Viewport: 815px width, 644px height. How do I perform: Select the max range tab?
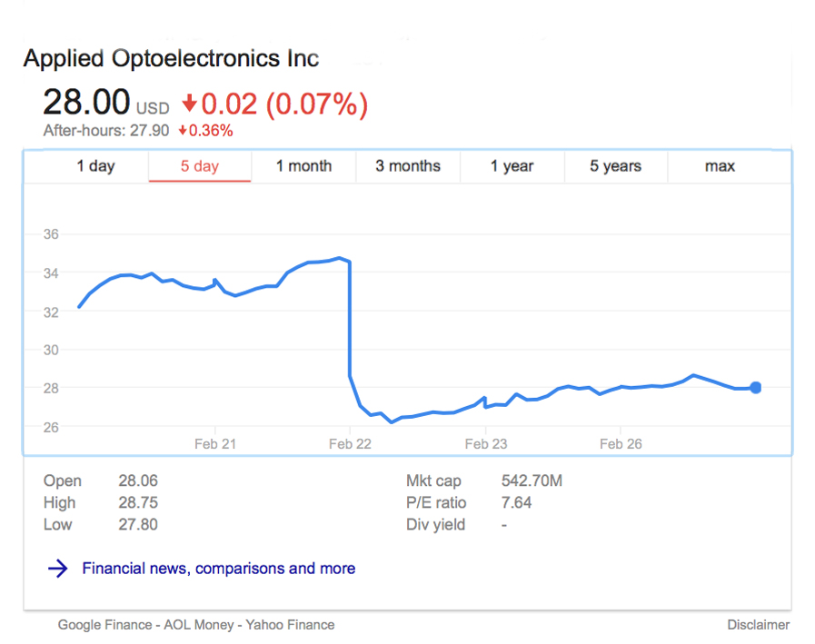point(720,166)
